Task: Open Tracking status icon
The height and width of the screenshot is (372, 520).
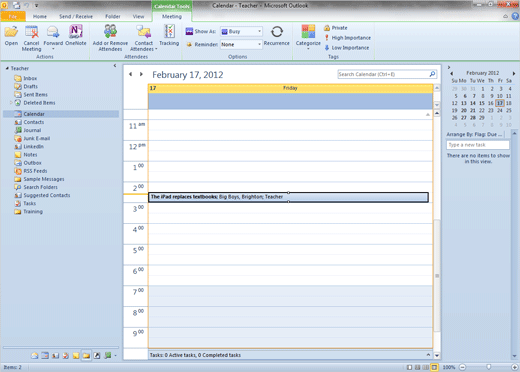Action: pyautogui.click(x=169, y=36)
